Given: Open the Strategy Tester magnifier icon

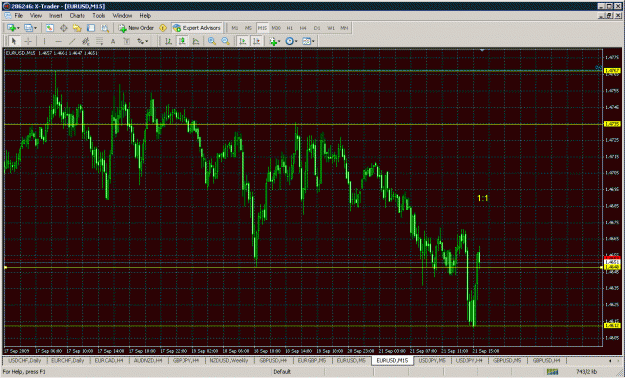Looking at the screenshot, I should tap(104, 28).
